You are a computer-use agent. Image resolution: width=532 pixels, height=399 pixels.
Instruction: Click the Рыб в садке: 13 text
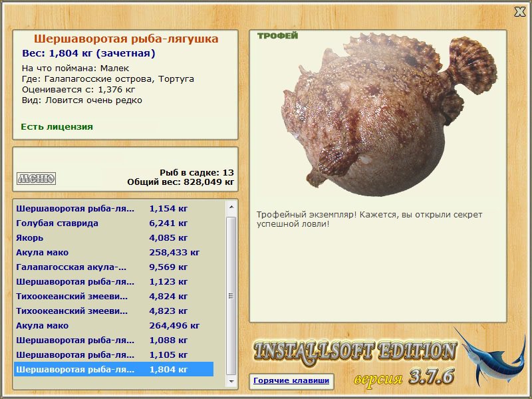(197, 172)
